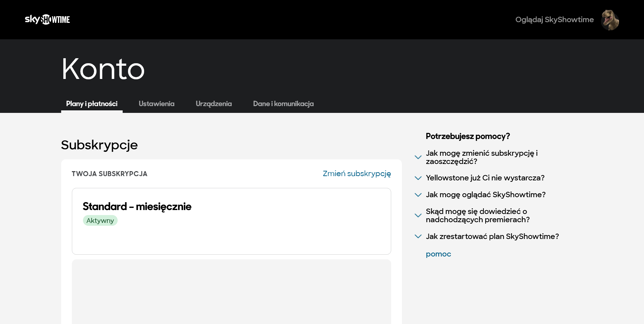
Task: Click the Oglądaj SkyShowtime link
Action: click(x=554, y=20)
